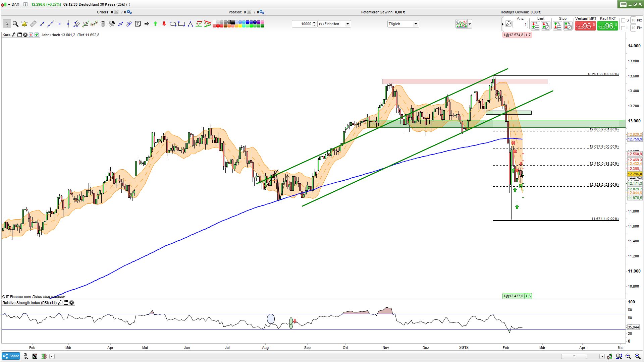Open the DAX info icon
Viewport: 644px width, 362px height.
pos(25,4)
